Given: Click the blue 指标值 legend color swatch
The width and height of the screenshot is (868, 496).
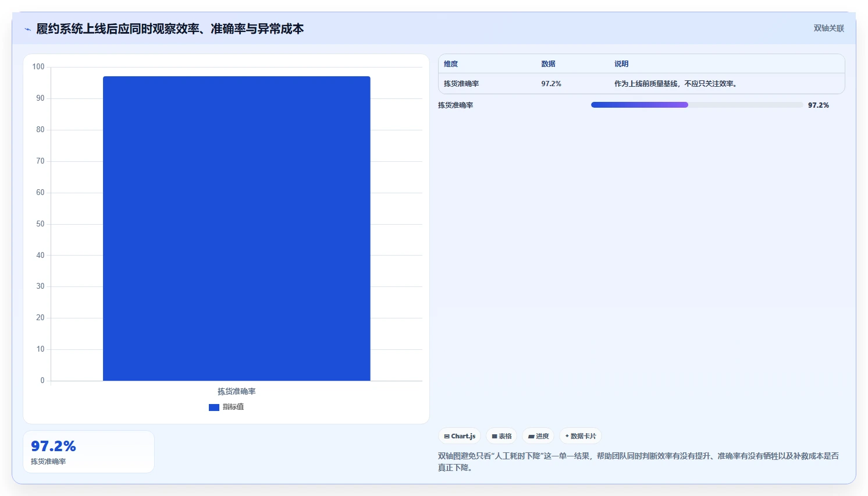Looking at the screenshot, I should click(x=214, y=408).
